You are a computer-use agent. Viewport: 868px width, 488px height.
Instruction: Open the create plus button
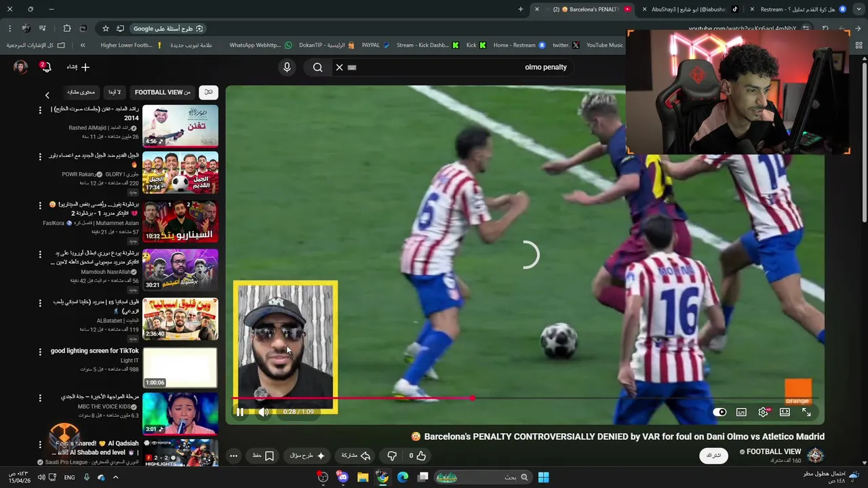(79, 67)
